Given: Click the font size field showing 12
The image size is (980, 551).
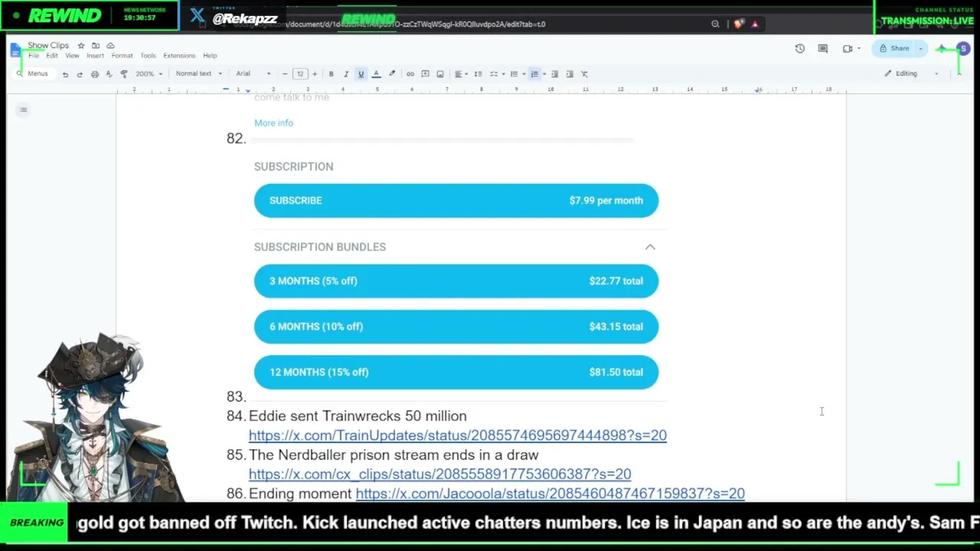Looking at the screenshot, I should tap(299, 74).
